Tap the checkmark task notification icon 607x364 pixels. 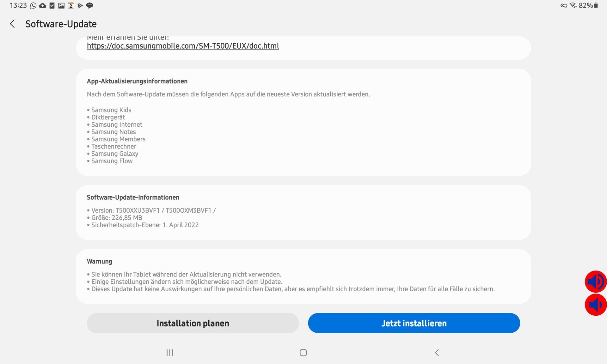point(52,6)
